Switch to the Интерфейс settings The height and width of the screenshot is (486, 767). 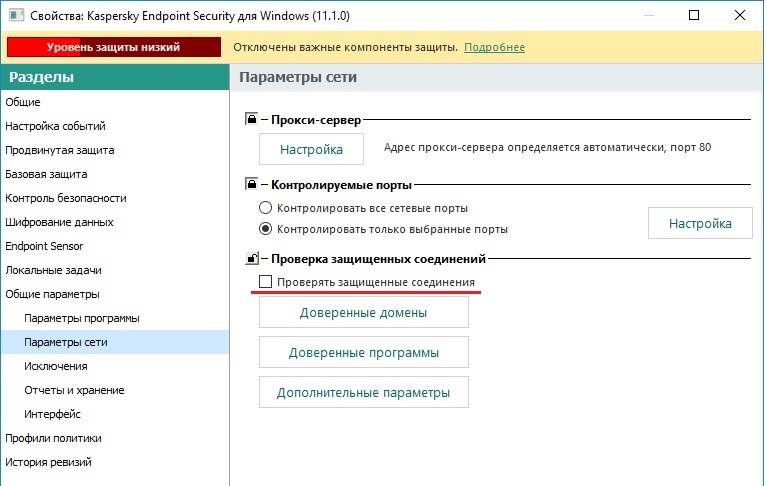[53, 414]
